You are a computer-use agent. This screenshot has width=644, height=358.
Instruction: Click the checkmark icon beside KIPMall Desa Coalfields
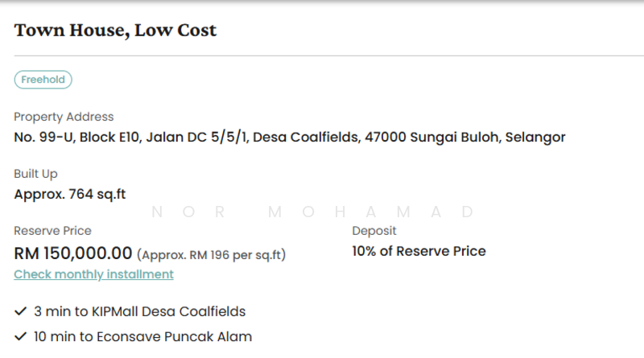[20, 311]
